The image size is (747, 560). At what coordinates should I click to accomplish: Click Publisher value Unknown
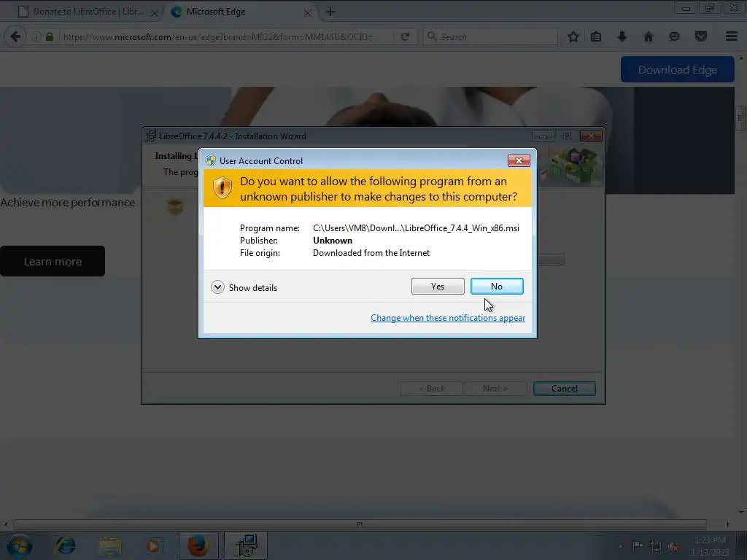[333, 241]
